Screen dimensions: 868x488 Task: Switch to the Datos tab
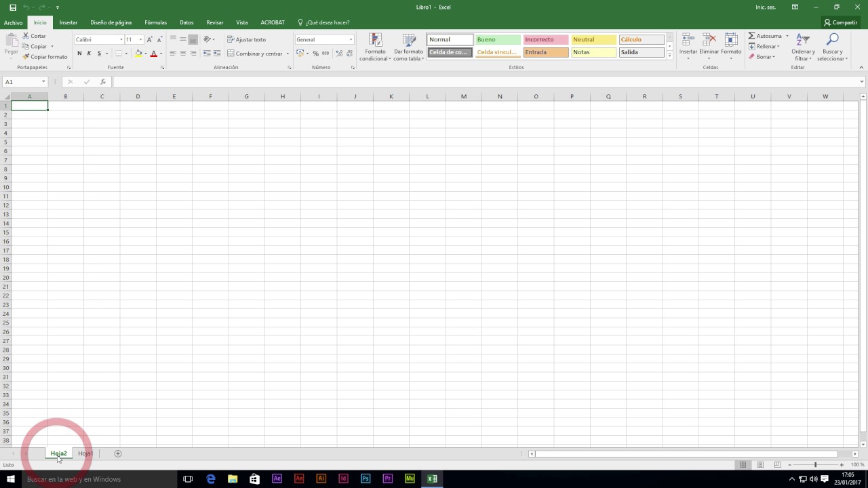pos(186,22)
